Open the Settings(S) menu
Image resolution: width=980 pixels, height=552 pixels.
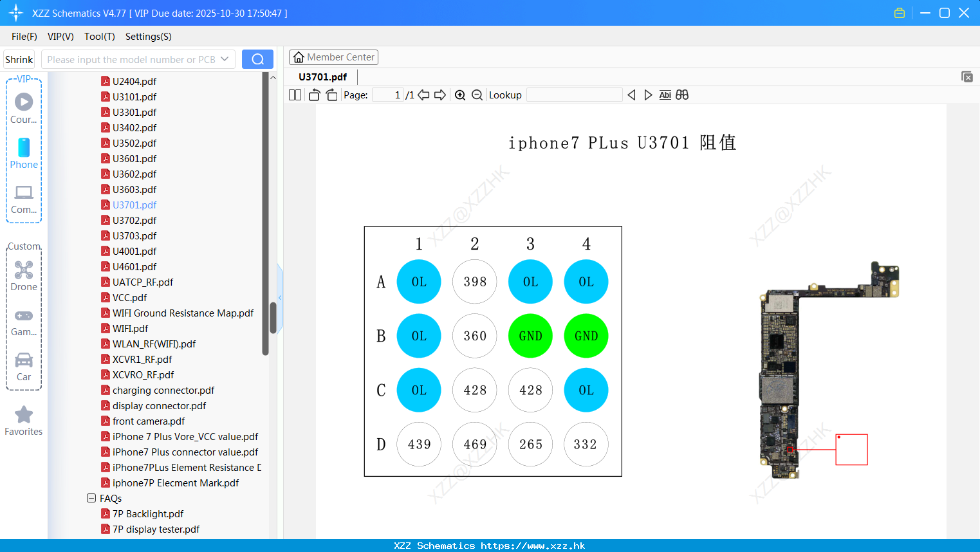click(x=149, y=37)
